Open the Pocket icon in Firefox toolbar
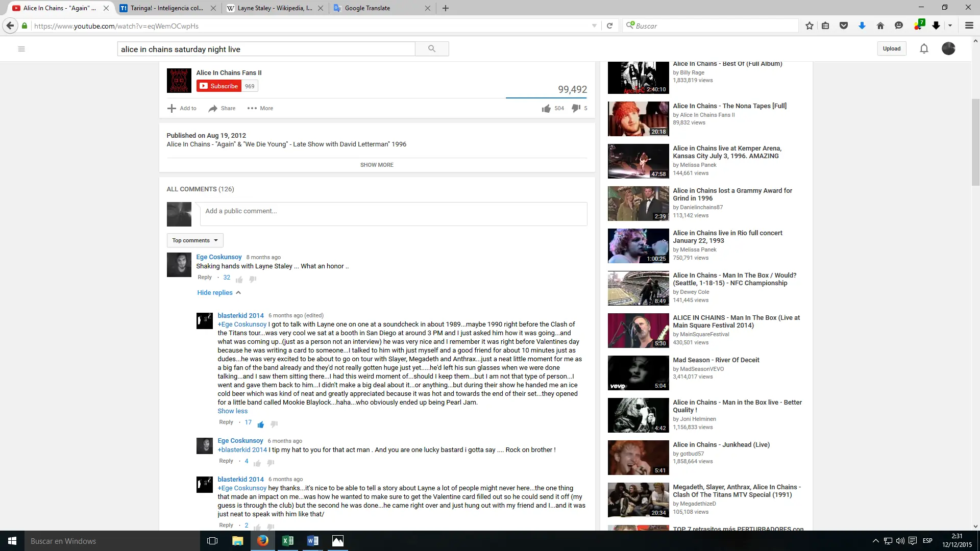This screenshot has height=551, width=980. 844,26
